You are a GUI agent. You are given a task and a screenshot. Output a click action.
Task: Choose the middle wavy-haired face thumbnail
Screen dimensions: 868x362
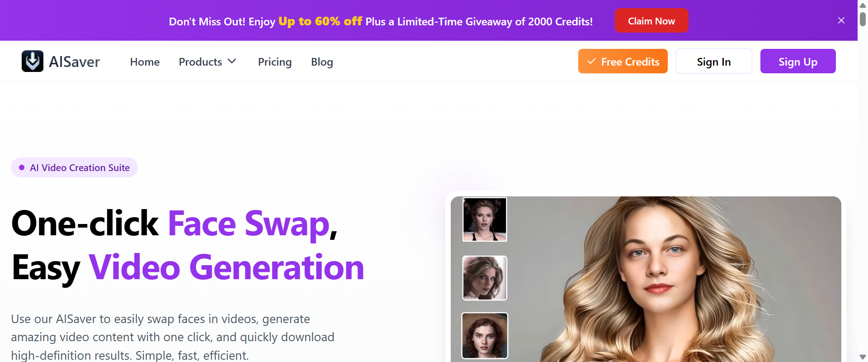(485, 278)
